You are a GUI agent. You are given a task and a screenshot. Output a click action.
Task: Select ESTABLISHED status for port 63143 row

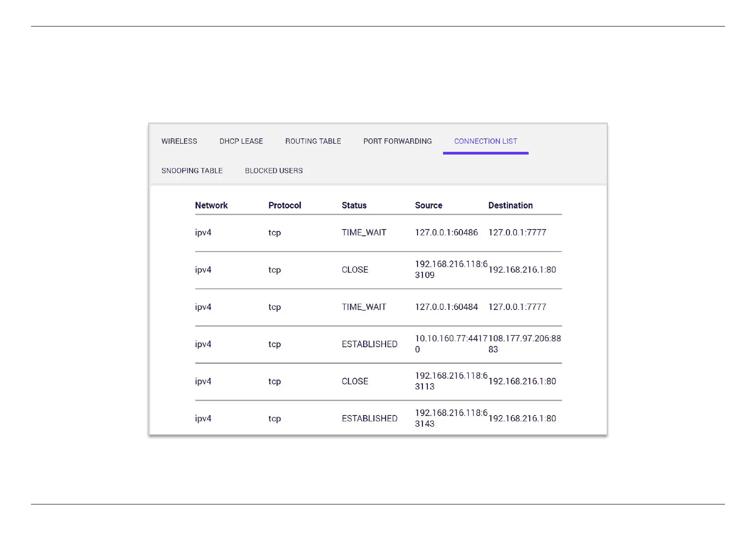(369, 418)
